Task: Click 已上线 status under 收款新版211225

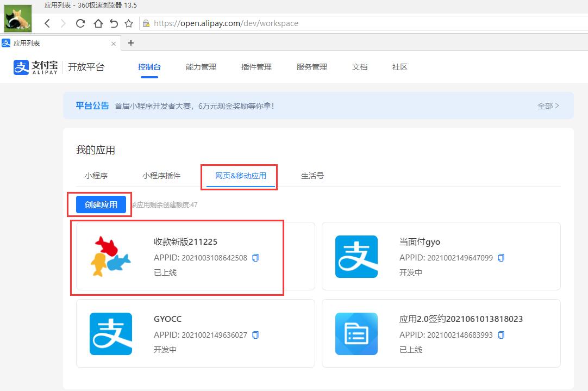Action: point(165,272)
